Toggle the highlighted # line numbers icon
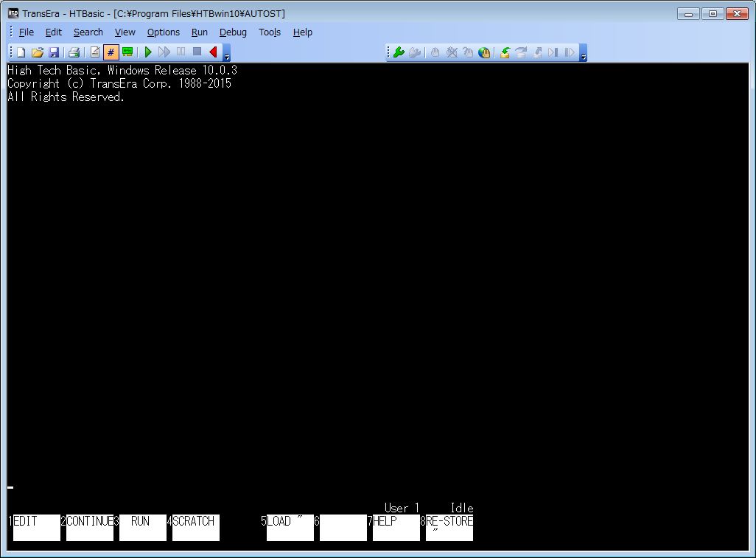This screenshot has height=558, width=756. pyautogui.click(x=111, y=52)
